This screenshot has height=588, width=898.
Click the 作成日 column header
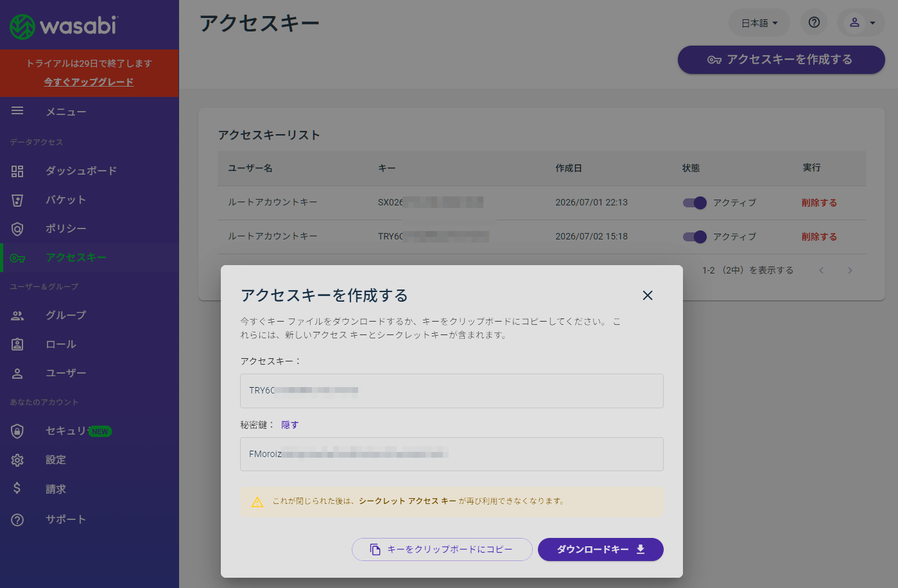point(569,168)
